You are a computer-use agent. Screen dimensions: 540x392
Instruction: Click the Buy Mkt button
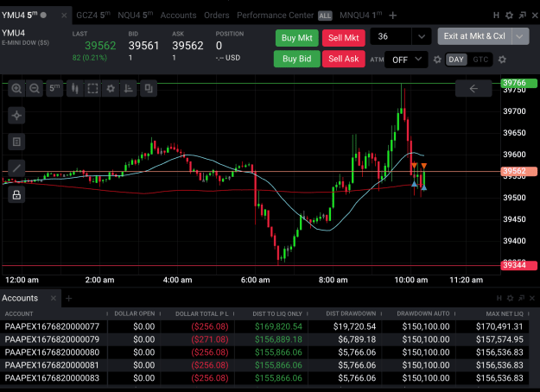tap(297, 38)
